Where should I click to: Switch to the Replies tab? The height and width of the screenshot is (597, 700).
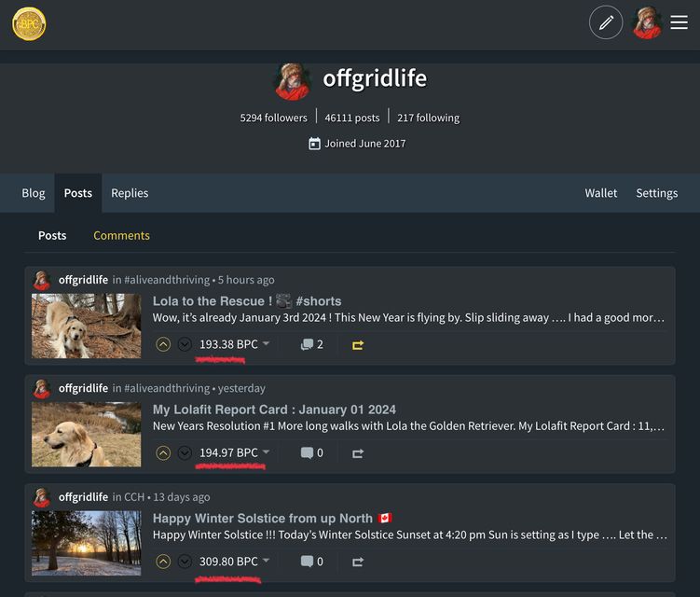(130, 193)
